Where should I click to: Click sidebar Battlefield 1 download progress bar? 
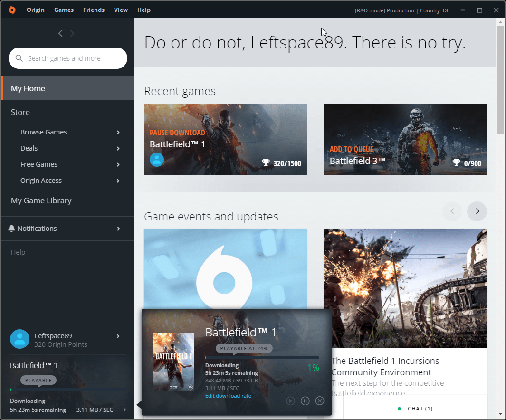click(68, 390)
